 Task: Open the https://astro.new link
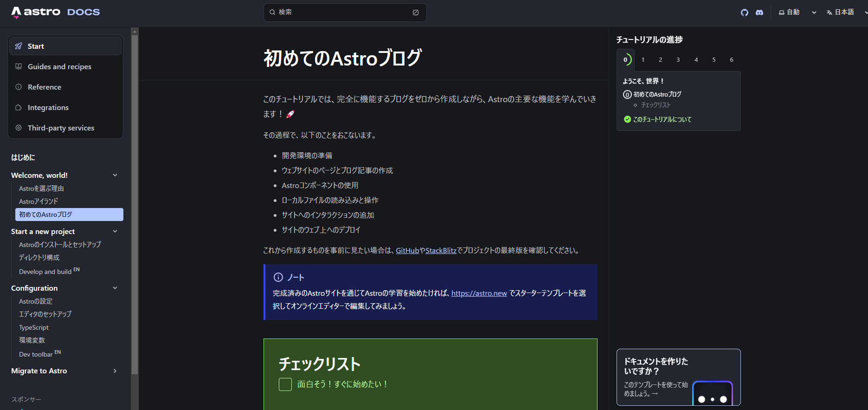click(479, 293)
